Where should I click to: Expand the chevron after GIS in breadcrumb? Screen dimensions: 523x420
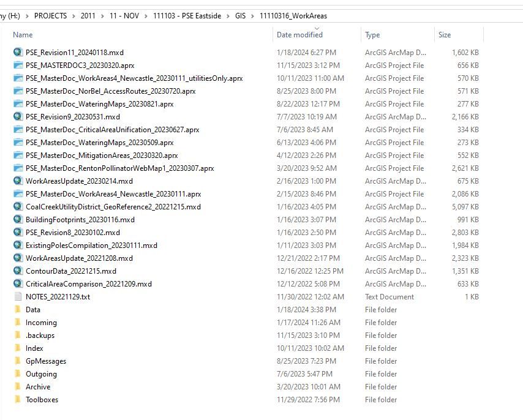(x=252, y=16)
